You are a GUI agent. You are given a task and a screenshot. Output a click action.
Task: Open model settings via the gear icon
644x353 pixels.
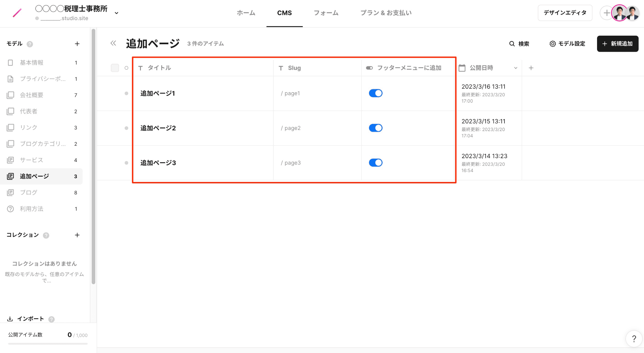click(x=552, y=44)
